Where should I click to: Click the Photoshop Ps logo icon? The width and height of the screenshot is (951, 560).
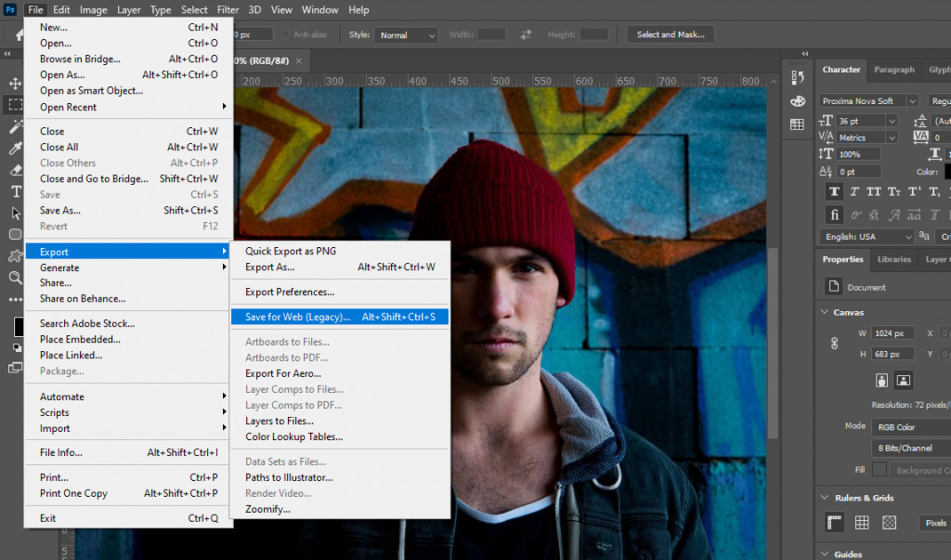click(10, 9)
